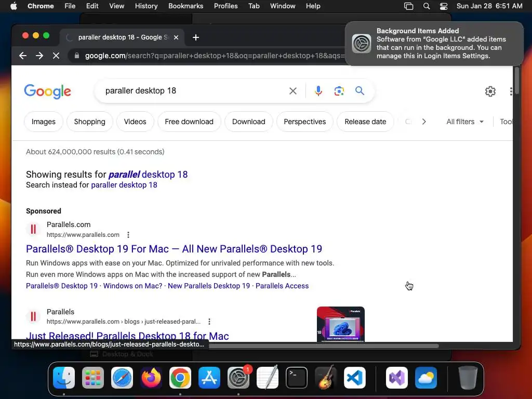Open TextEdit from the Dock
The image size is (532, 399).
268,378
